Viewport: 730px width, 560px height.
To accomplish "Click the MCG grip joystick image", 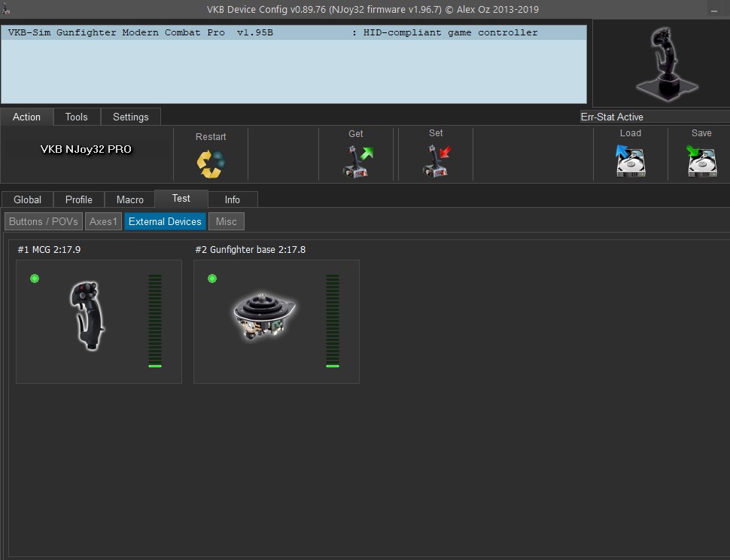I will [88, 315].
